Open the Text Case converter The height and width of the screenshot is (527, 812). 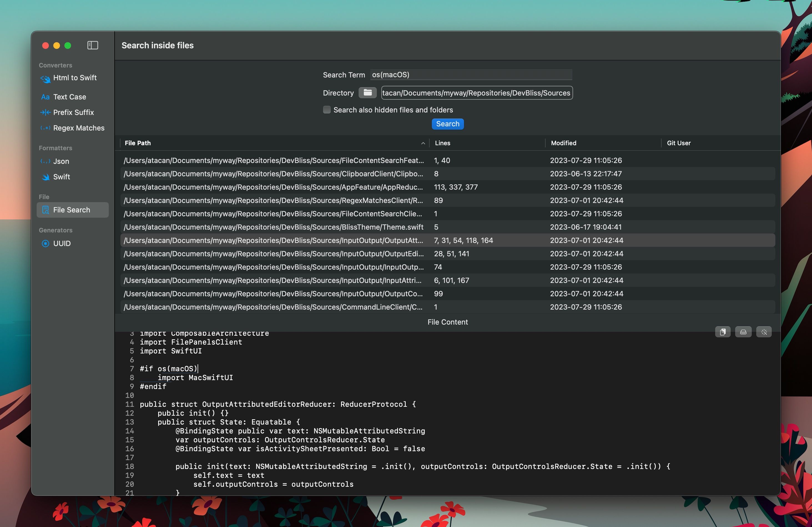pyautogui.click(x=73, y=97)
